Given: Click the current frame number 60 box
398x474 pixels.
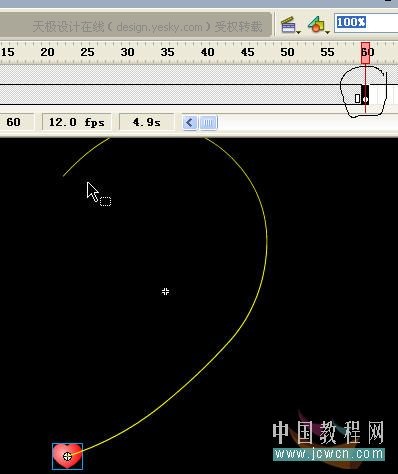Looking at the screenshot, I should [16, 122].
